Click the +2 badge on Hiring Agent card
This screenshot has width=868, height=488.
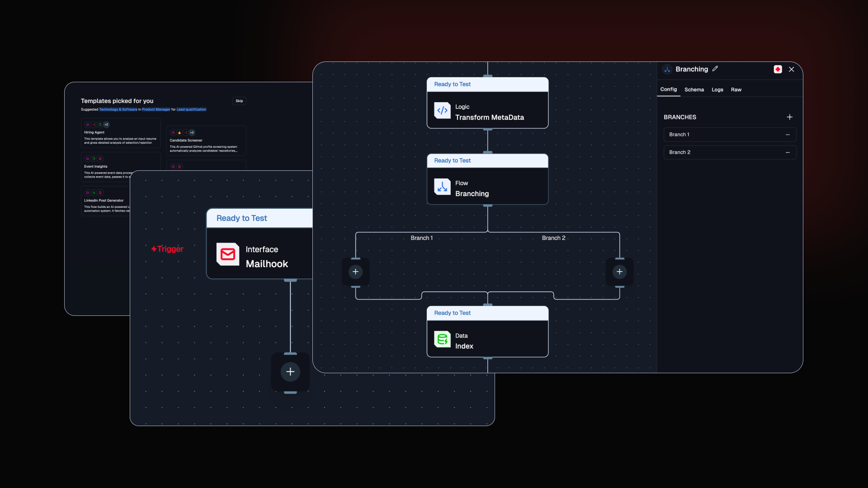click(x=107, y=125)
